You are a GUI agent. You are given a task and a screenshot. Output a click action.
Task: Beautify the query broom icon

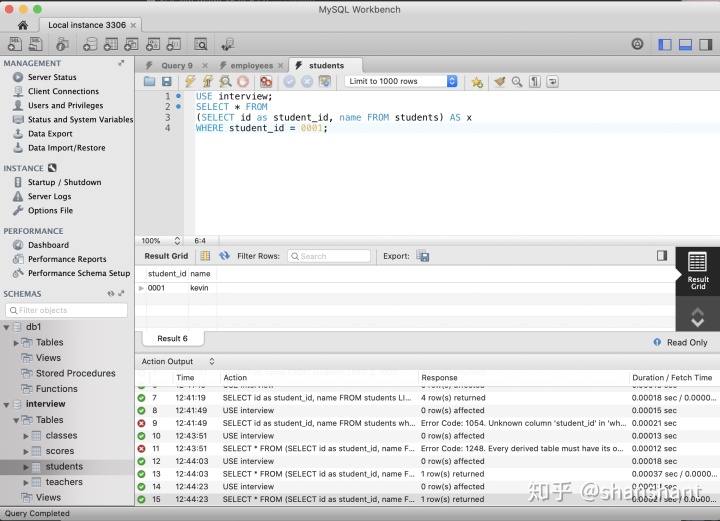tap(500, 82)
